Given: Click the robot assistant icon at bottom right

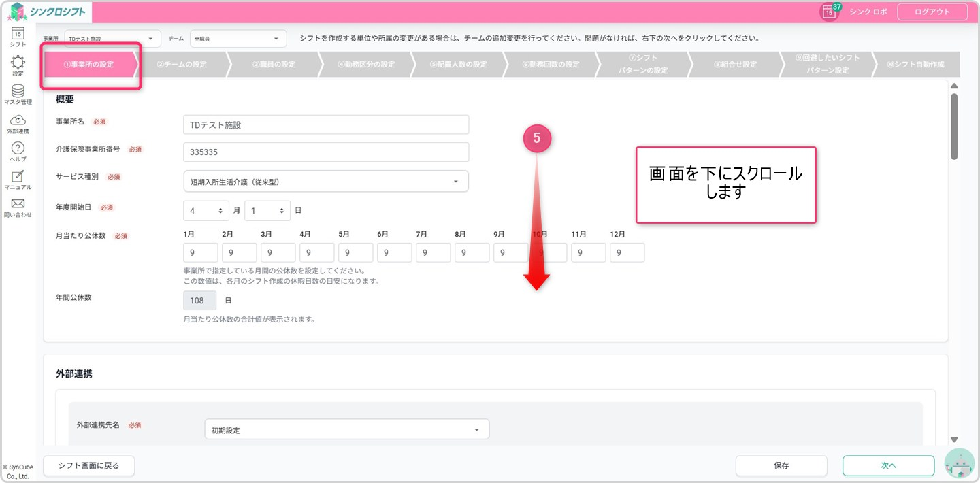Looking at the screenshot, I should 960,465.
